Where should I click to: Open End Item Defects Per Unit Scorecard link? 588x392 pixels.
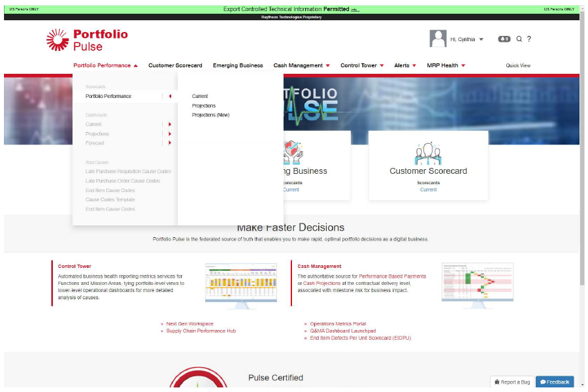click(x=361, y=338)
